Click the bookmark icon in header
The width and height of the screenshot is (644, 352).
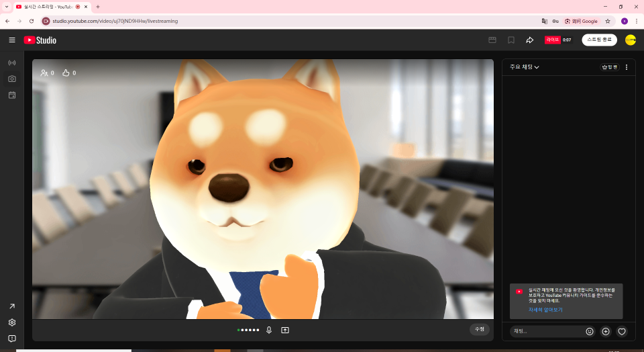pos(511,40)
